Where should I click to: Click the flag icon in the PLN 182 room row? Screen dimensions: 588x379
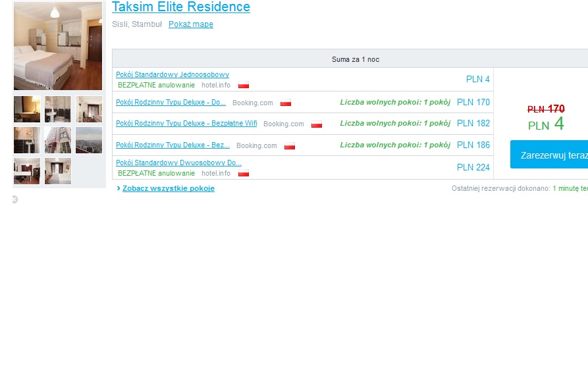317,124
